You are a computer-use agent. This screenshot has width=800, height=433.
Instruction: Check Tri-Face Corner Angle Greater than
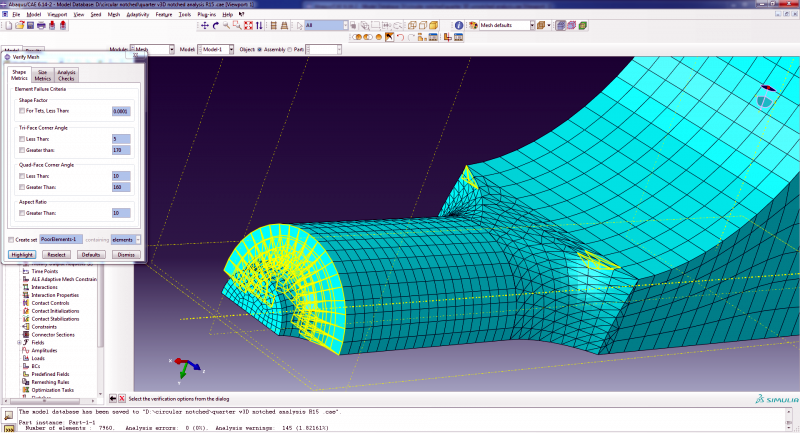[22, 150]
